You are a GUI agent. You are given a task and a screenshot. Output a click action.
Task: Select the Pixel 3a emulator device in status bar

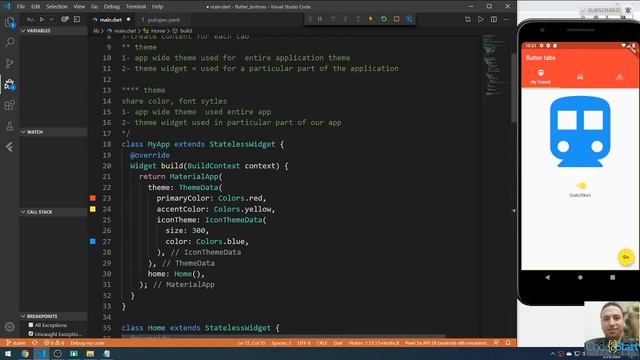[x=446, y=343]
